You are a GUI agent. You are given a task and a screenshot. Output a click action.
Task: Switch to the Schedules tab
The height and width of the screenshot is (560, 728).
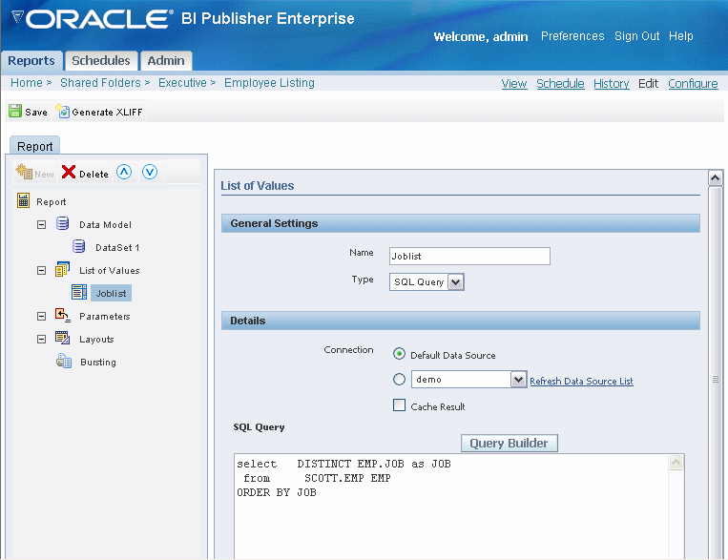click(101, 60)
